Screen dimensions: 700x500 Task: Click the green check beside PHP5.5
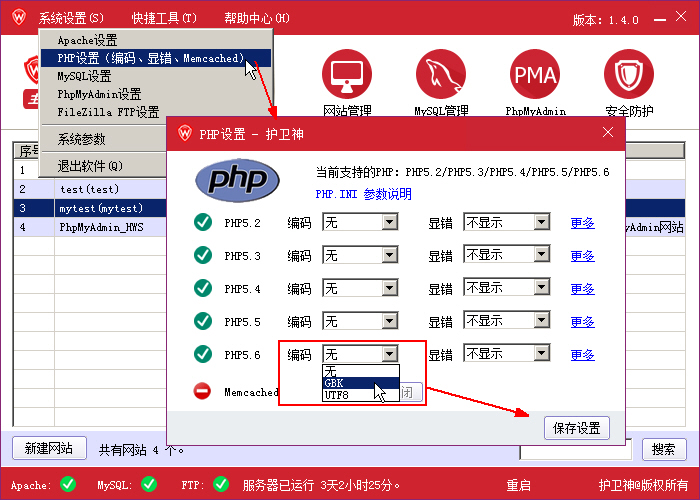[x=203, y=321]
